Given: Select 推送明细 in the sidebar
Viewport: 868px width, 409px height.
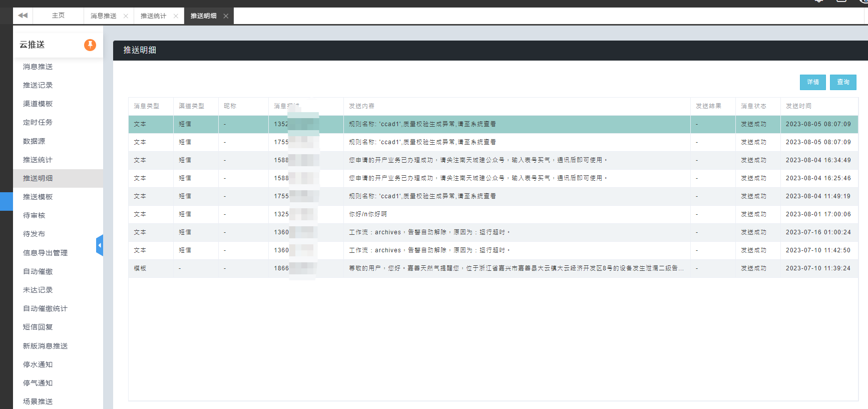Looking at the screenshot, I should [x=58, y=178].
